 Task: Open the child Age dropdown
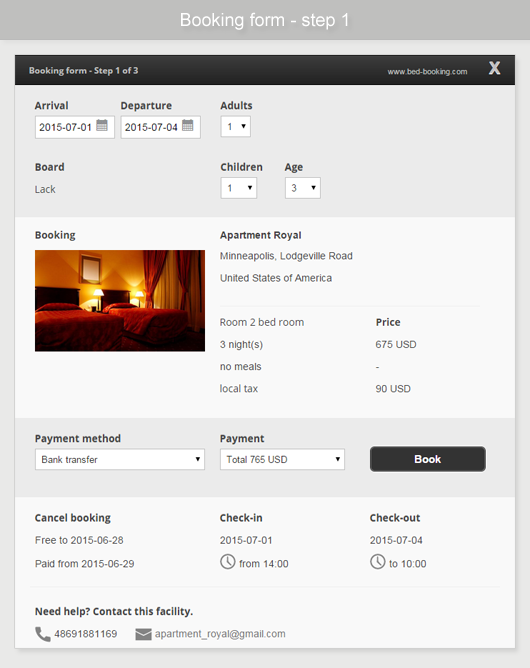[303, 188]
